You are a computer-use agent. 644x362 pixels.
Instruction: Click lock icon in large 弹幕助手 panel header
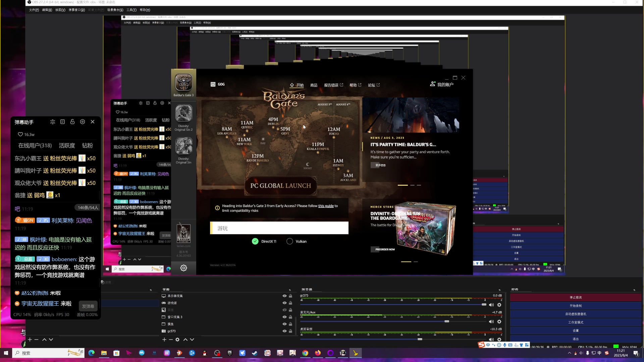[72, 122]
